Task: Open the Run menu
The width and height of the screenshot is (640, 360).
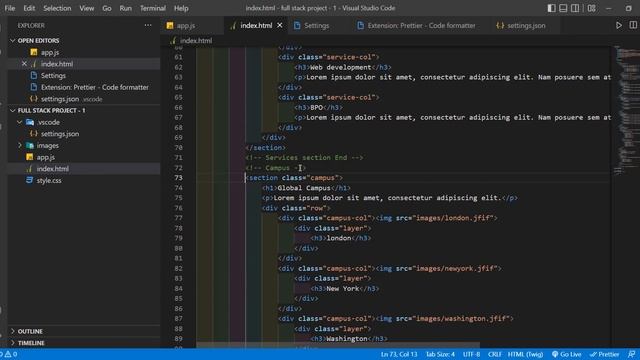Action: pyautogui.click(x=125, y=8)
